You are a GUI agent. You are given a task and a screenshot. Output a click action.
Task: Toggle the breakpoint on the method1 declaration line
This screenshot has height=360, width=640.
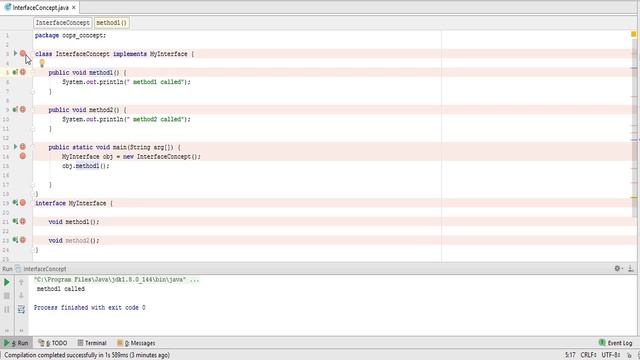(x=23, y=72)
